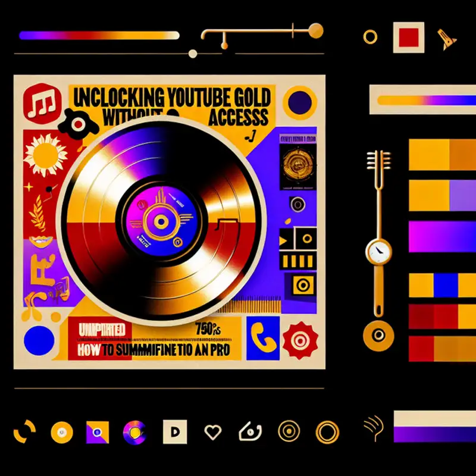Click the red music note icon
This screenshot has height=476, width=476.
(x=42, y=103)
